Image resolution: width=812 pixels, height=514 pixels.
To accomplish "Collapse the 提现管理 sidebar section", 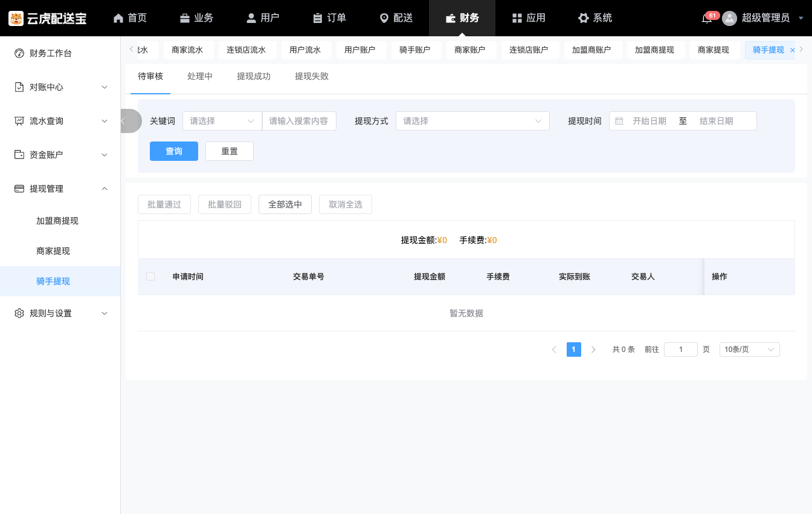I will click(60, 189).
